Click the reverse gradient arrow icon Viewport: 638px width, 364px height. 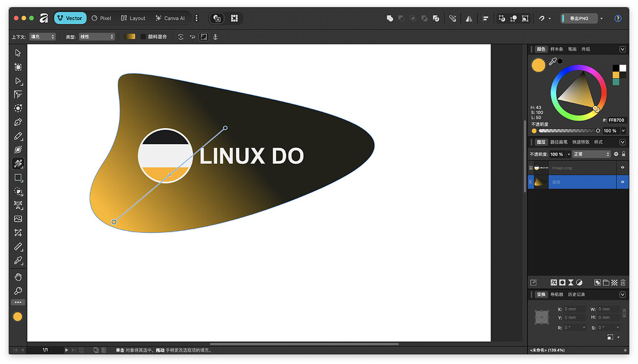coord(192,37)
